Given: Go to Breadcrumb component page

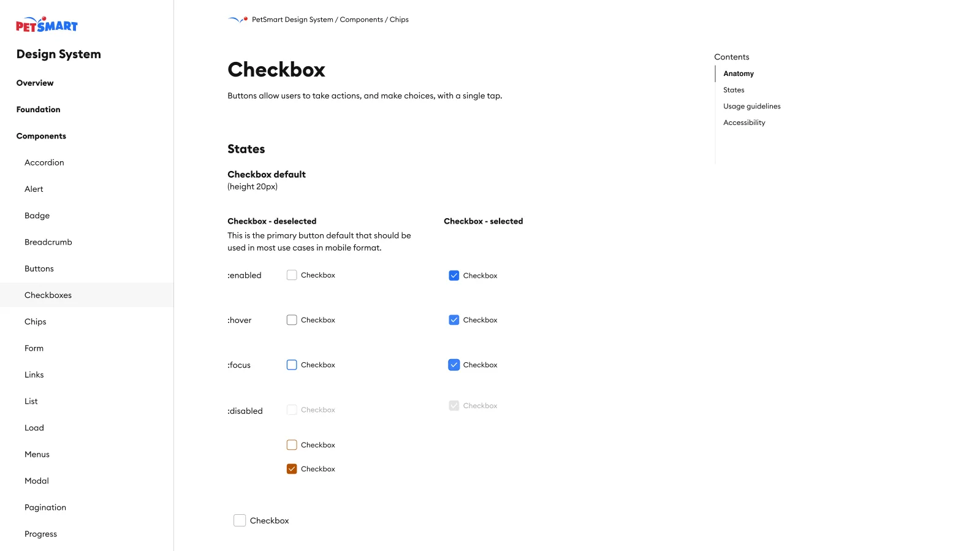Looking at the screenshot, I should click(48, 242).
